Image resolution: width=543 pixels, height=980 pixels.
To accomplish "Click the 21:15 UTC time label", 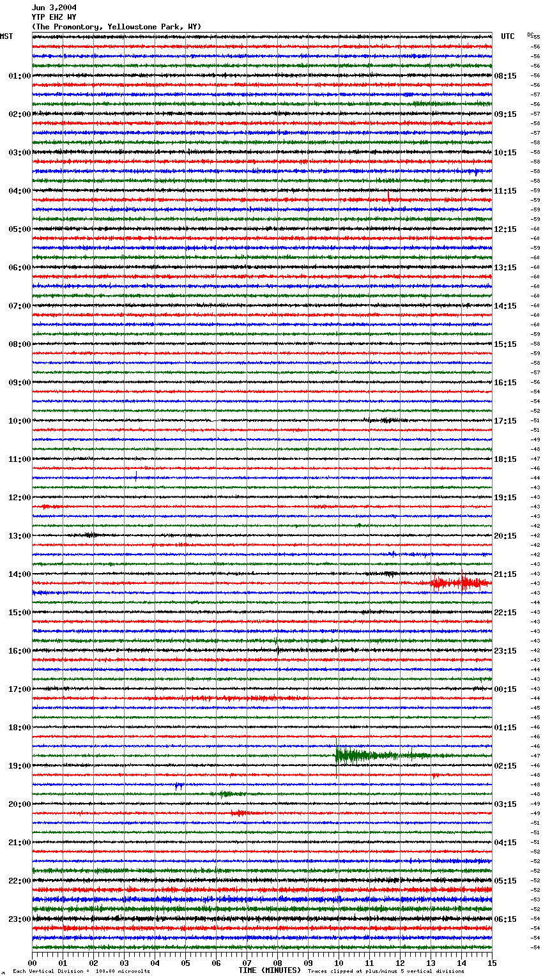I will (x=505, y=574).
